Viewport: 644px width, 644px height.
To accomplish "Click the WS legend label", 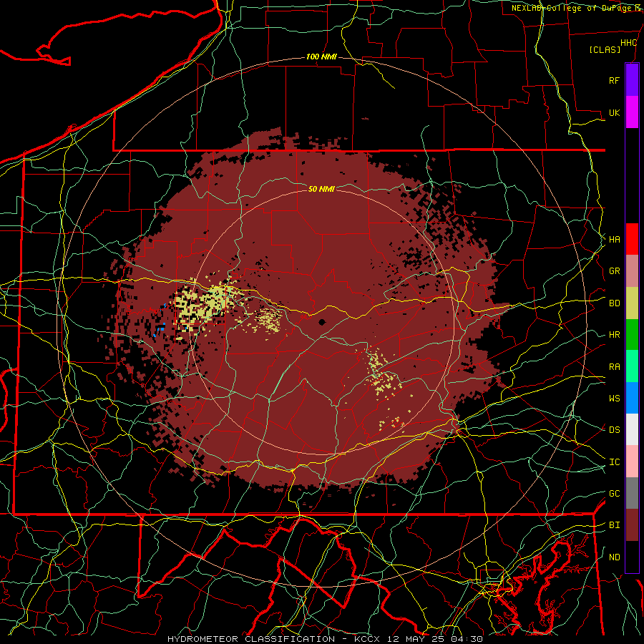I will pos(614,398).
